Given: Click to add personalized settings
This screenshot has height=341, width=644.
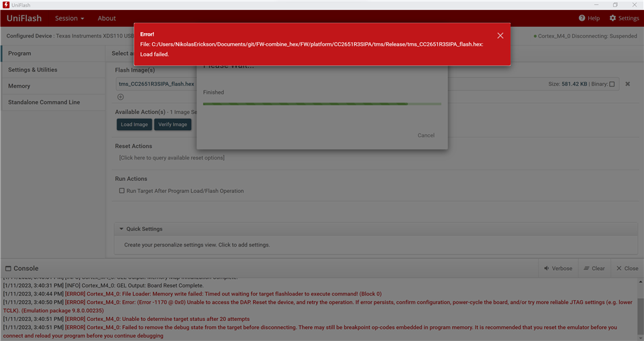Looking at the screenshot, I should 197,245.
